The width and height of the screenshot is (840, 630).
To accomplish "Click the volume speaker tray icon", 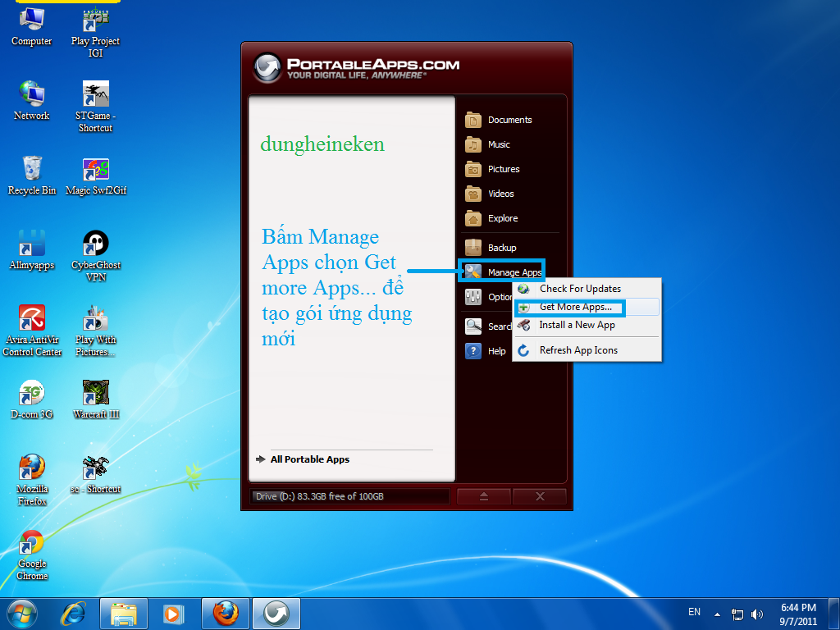I will tap(757, 614).
